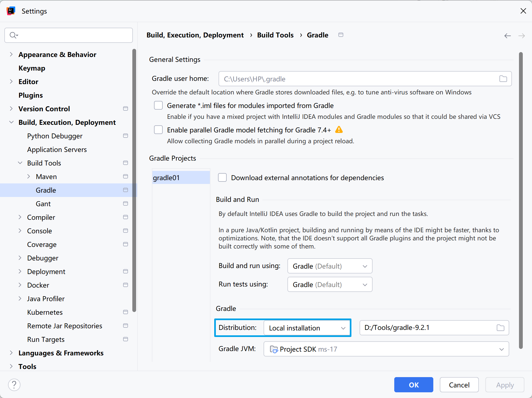532x398 pixels.
Task: Click the project settings icon next to Maven
Action: 125,177
